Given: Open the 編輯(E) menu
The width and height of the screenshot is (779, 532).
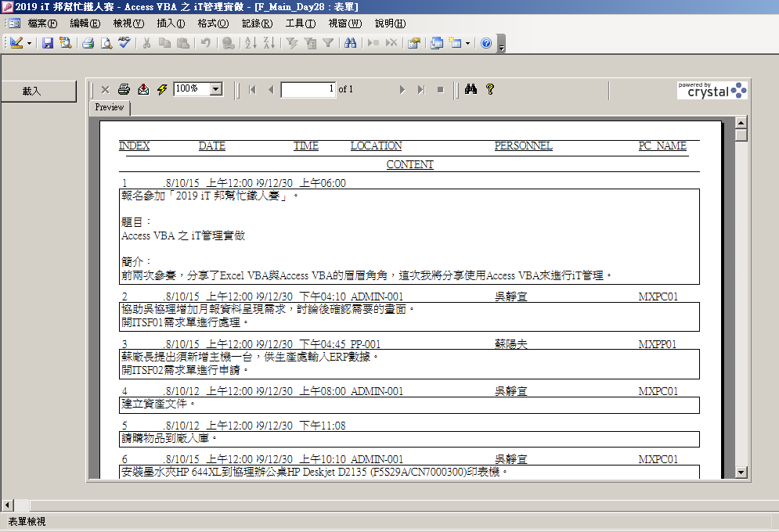Looking at the screenshot, I should click(x=85, y=23).
